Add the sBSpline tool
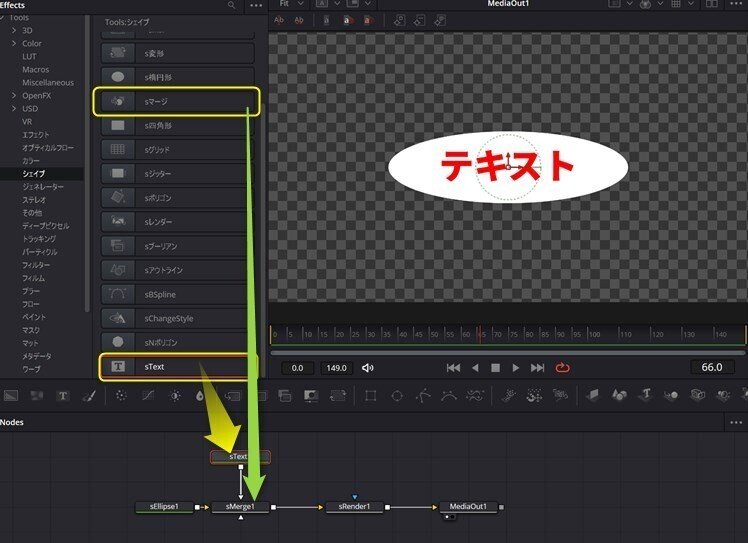 pos(177,294)
